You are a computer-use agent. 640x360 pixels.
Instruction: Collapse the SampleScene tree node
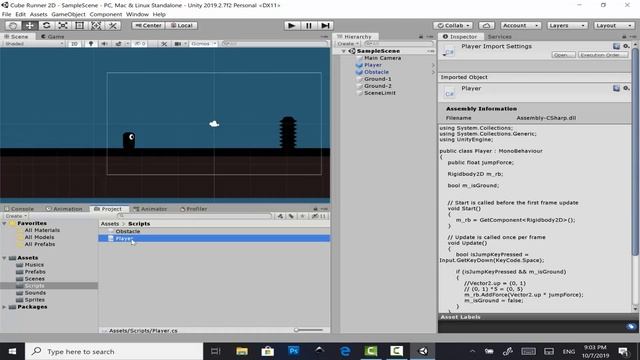click(344, 51)
